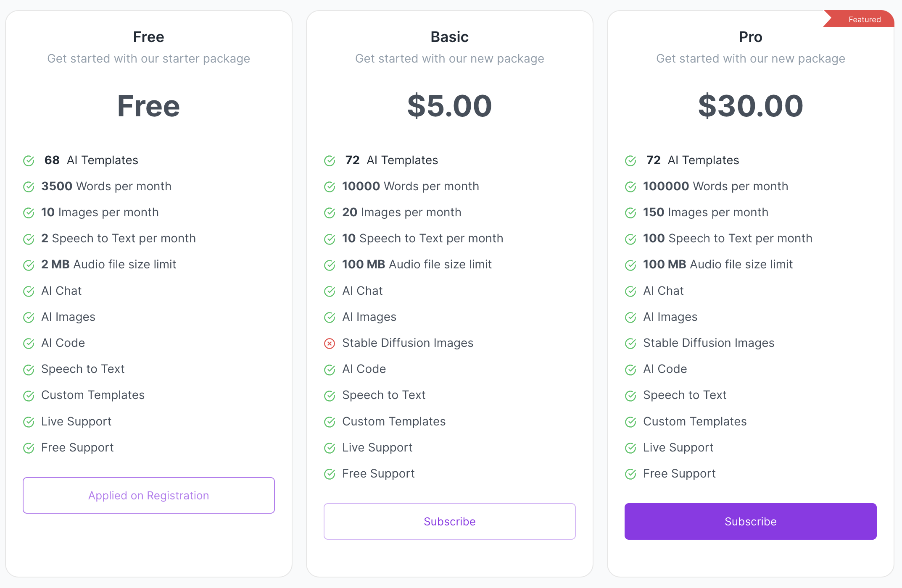Image resolution: width=902 pixels, height=588 pixels.
Task: Click the check icon next to 68 AI Templates
Action: 29,161
